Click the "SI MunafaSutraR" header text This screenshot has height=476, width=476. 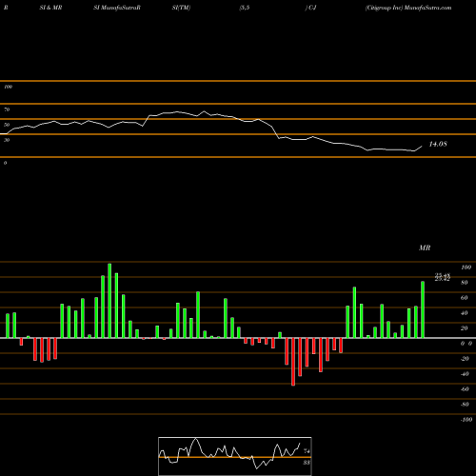(x=117, y=8)
